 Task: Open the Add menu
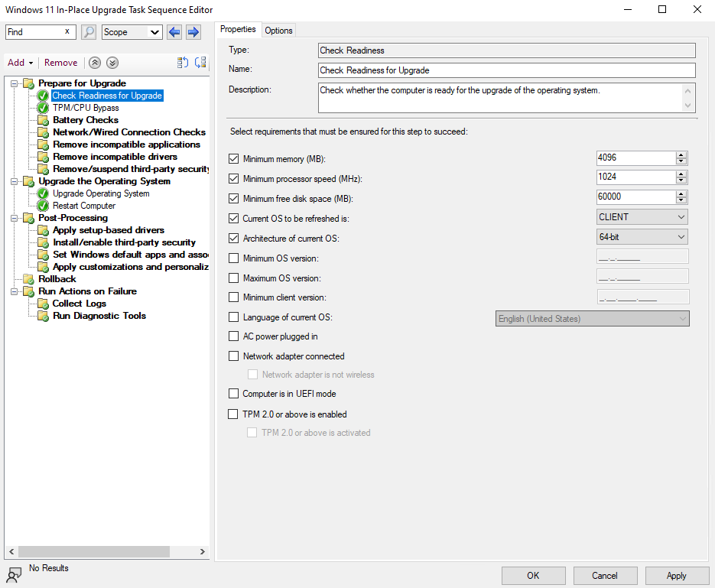pos(20,63)
